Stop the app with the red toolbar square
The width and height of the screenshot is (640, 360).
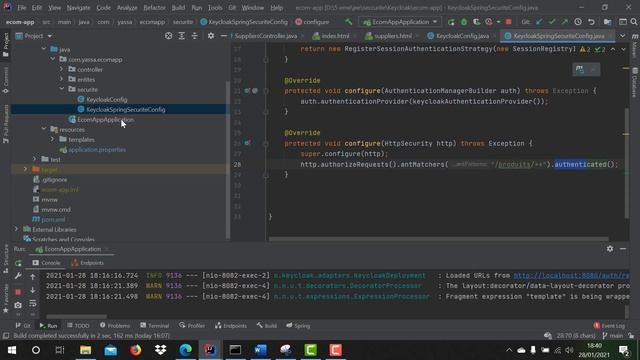click(509, 22)
